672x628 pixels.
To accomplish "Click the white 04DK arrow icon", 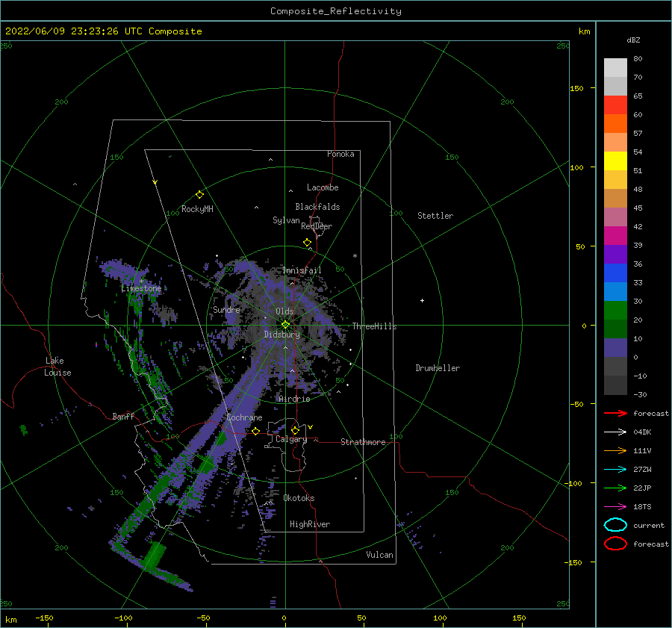I will coord(615,432).
